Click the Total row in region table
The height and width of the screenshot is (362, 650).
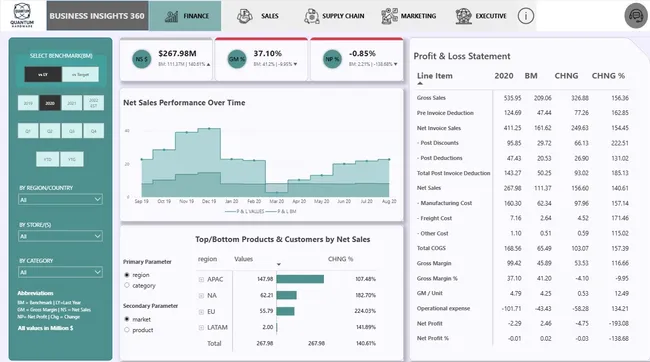click(286, 343)
